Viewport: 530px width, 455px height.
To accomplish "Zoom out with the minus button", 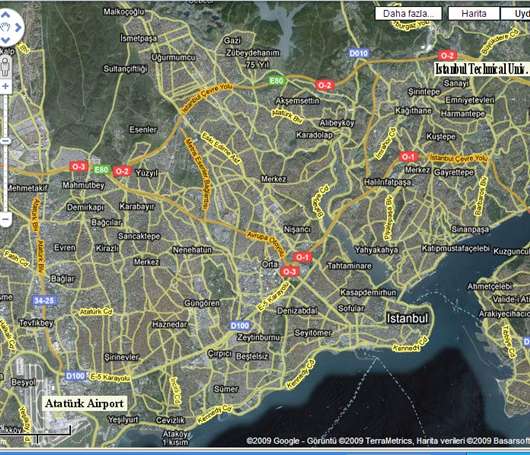I will tap(5, 219).
